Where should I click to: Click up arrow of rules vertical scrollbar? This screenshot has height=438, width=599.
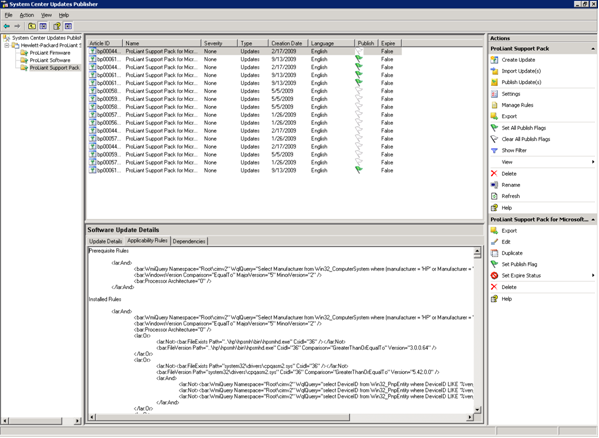pyautogui.click(x=477, y=251)
